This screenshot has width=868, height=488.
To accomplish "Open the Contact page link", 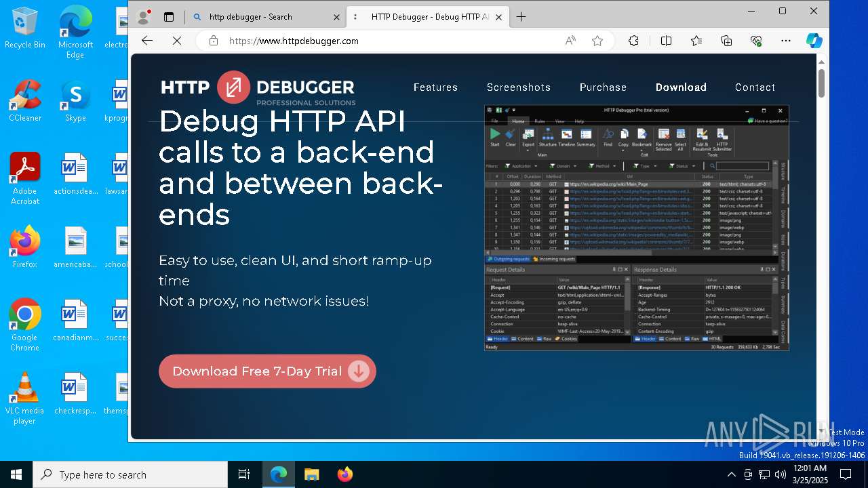I will (x=755, y=87).
